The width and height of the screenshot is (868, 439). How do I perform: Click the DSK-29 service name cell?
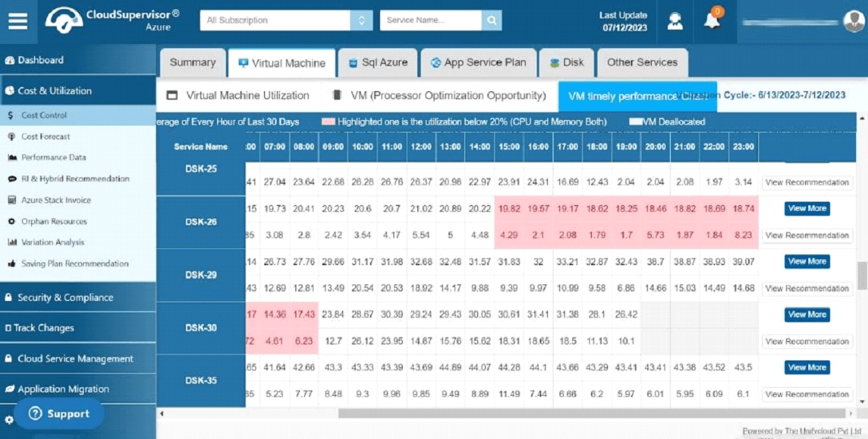pyautogui.click(x=201, y=275)
